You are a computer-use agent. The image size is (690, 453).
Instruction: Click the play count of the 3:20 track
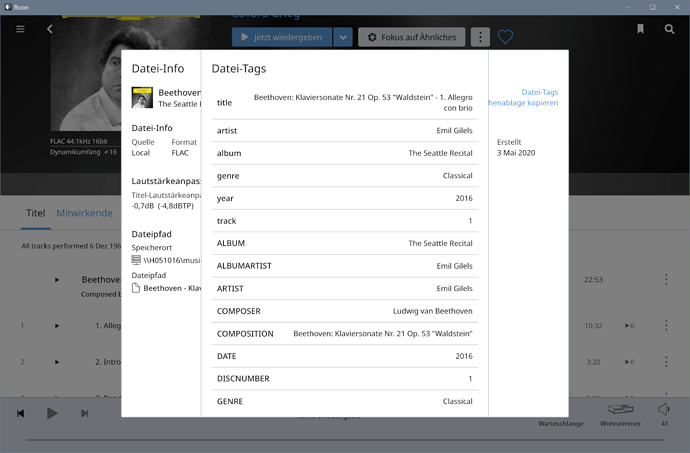coord(629,362)
